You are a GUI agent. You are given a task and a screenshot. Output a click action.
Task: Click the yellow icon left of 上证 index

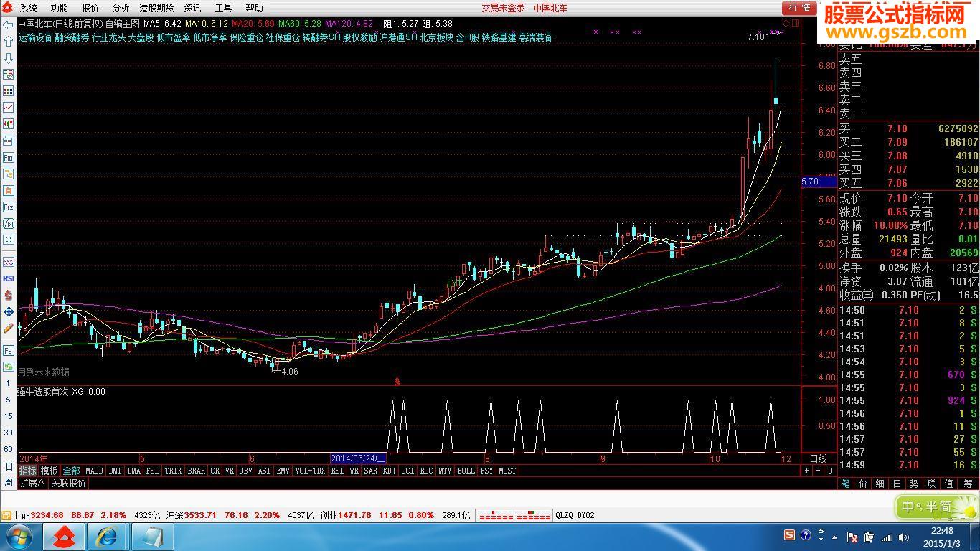tap(6, 515)
